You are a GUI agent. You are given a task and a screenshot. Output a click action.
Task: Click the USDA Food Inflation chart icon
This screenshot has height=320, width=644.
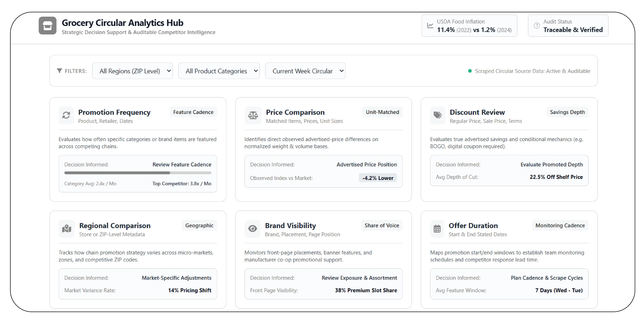point(430,26)
